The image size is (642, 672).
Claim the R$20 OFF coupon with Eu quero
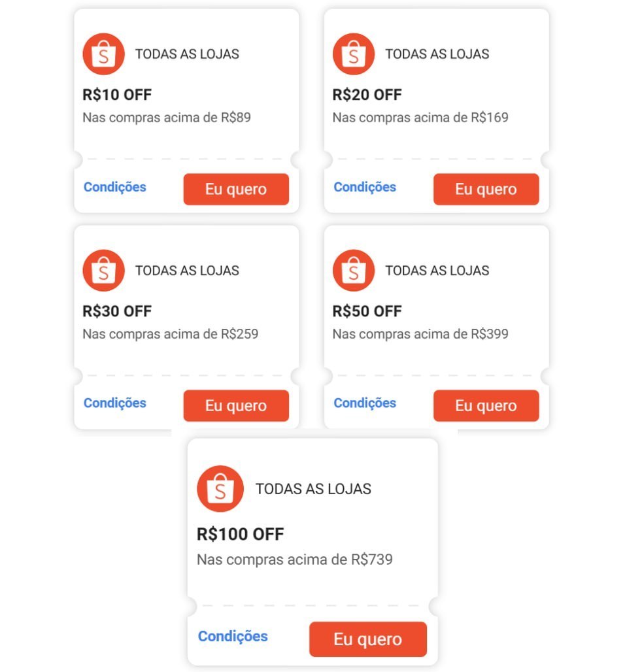[486, 189]
